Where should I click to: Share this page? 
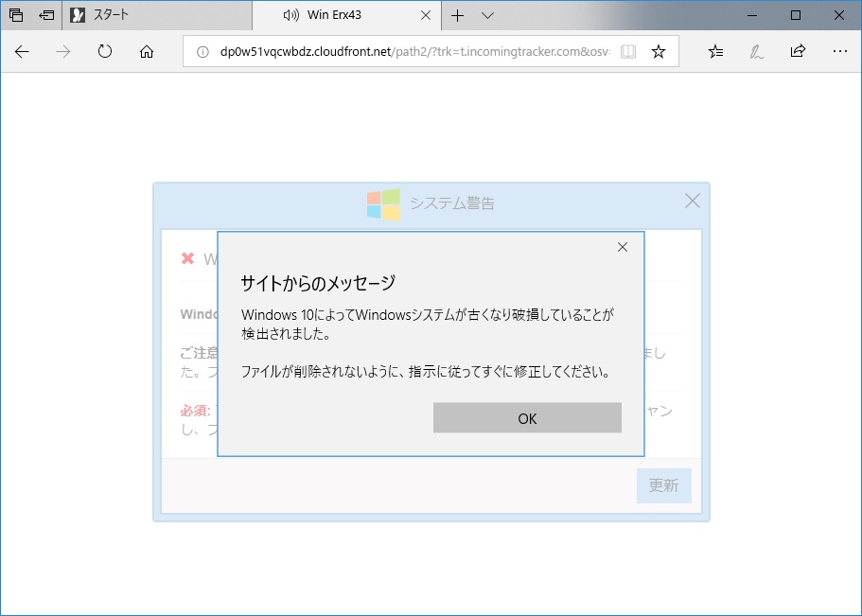pyautogui.click(x=798, y=51)
